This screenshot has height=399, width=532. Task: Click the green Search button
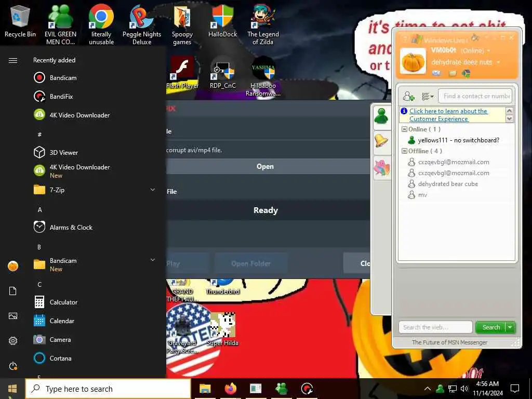point(490,327)
